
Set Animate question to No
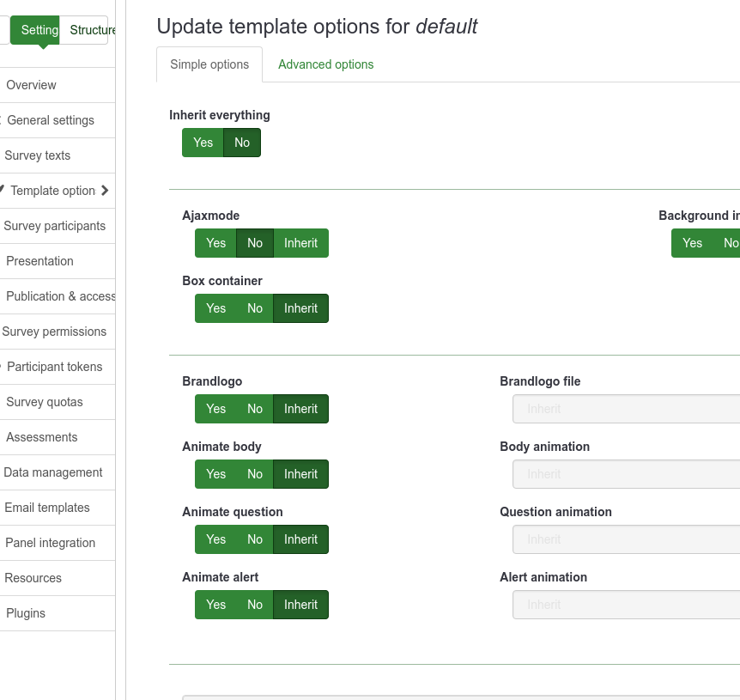(255, 539)
